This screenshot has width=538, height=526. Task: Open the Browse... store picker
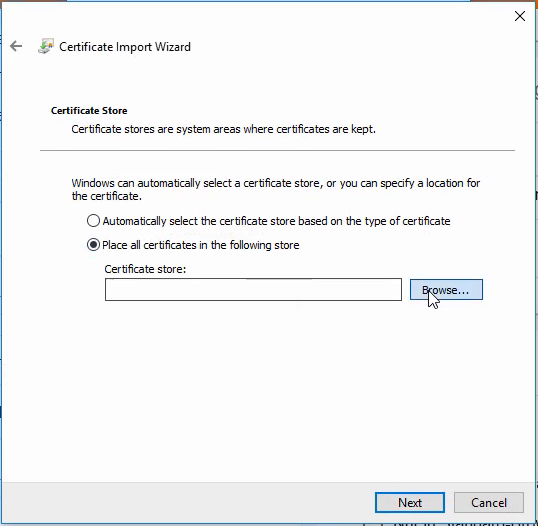coord(446,290)
